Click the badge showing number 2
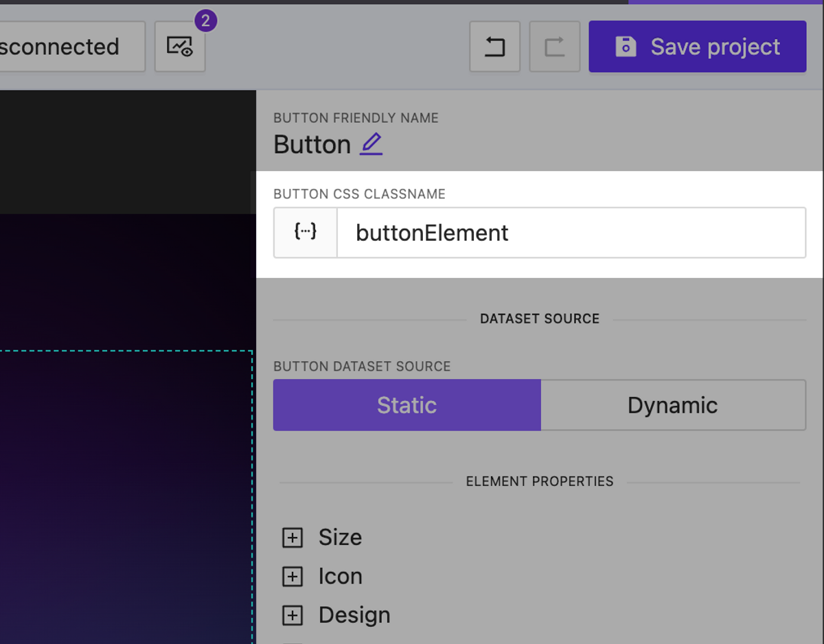Screen dimensions: 824x644 tap(205, 21)
